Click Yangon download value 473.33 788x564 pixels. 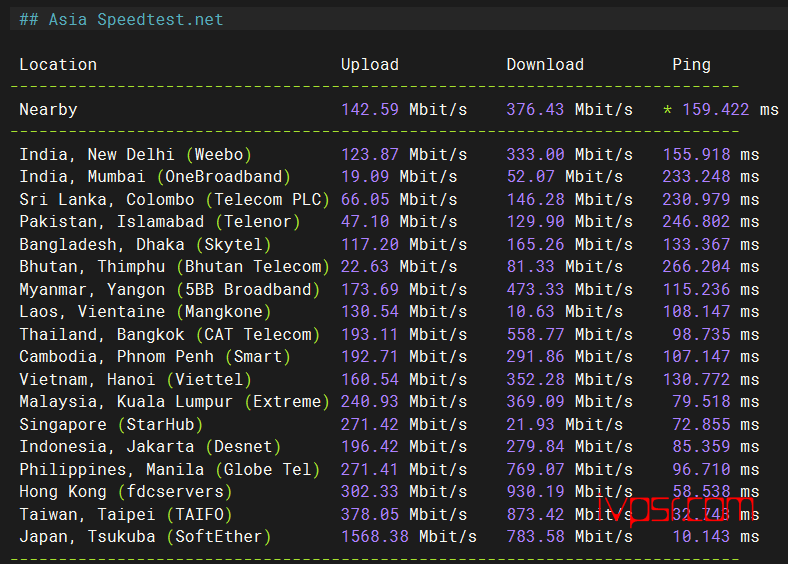pyautogui.click(x=535, y=290)
